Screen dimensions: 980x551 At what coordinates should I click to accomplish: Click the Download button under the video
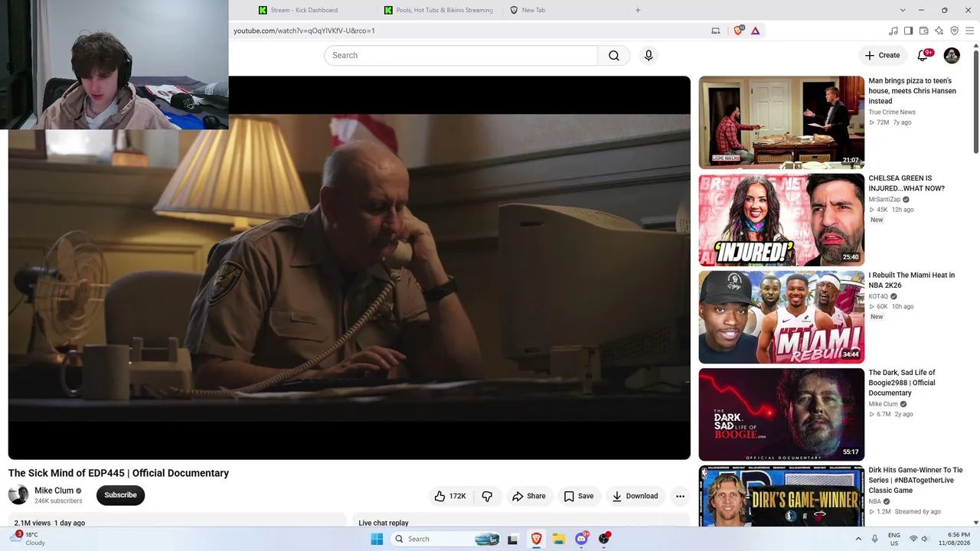pyautogui.click(x=635, y=496)
